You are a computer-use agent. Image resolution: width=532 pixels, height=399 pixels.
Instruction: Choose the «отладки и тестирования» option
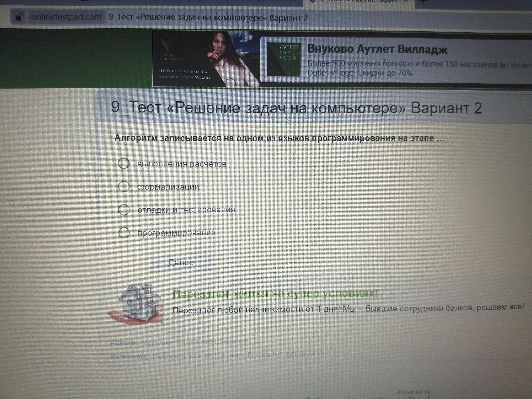pyautogui.click(x=124, y=210)
